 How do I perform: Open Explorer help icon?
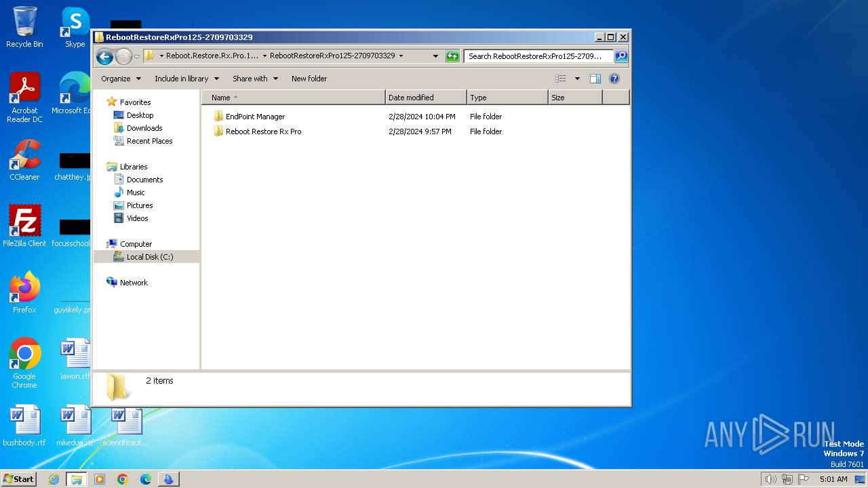coord(614,79)
